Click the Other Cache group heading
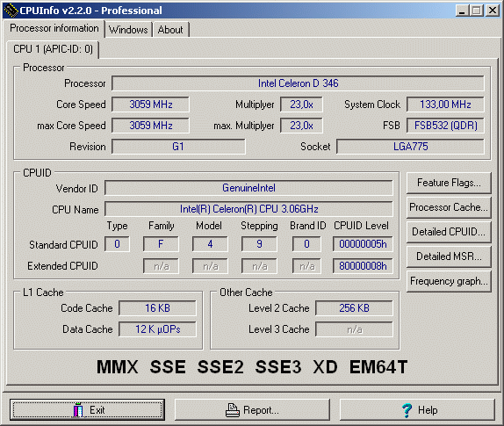Viewport: 504px width, 426px height. pyautogui.click(x=246, y=292)
